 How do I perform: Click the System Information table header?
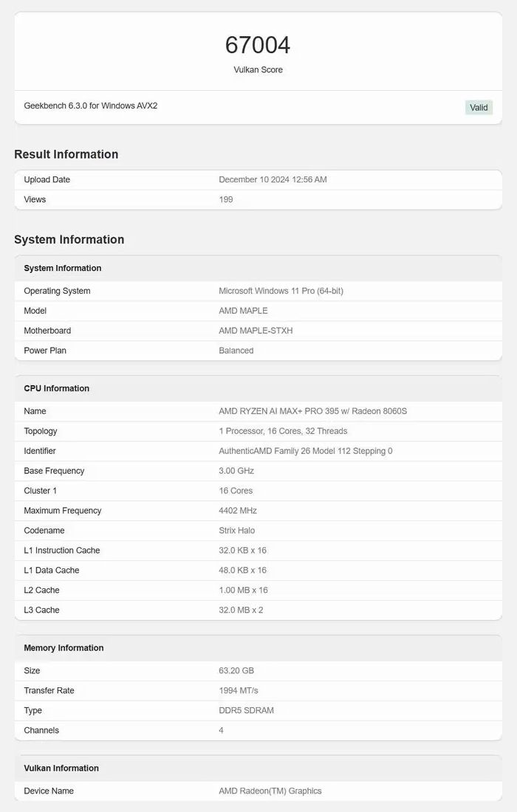(63, 268)
